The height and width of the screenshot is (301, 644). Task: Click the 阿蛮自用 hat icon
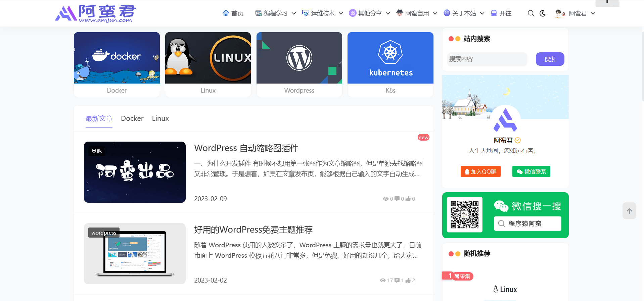pyautogui.click(x=400, y=13)
